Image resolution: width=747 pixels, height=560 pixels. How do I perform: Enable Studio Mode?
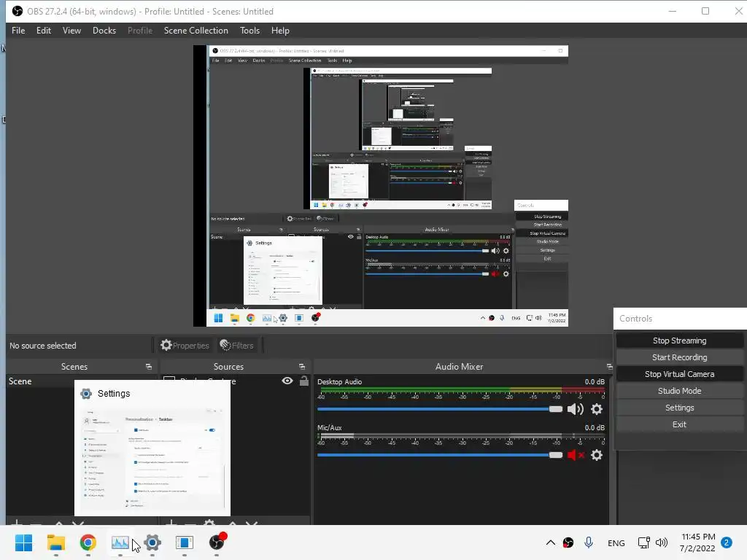[x=679, y=391]
